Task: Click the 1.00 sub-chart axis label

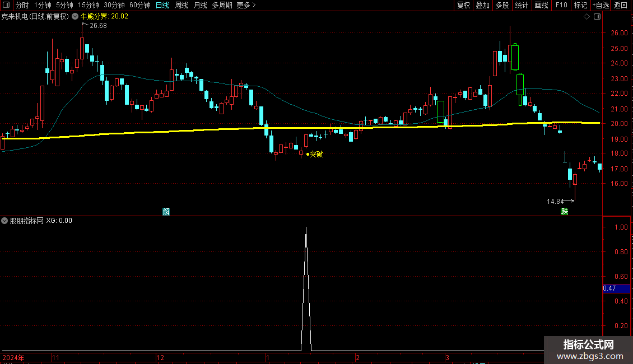Action: point(621,227)
